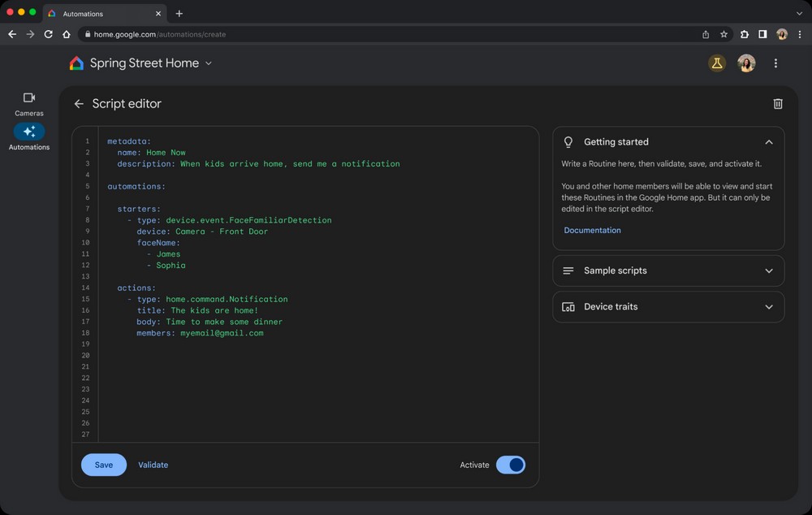The image size is (812, 515).
Task: Bookmark this page with star icon
Action: coord(723,34)
